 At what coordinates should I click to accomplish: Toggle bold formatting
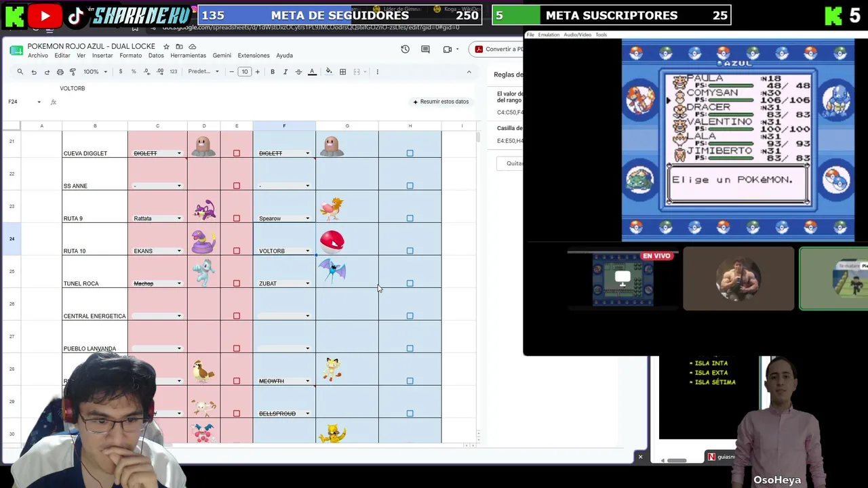[273, 72]
